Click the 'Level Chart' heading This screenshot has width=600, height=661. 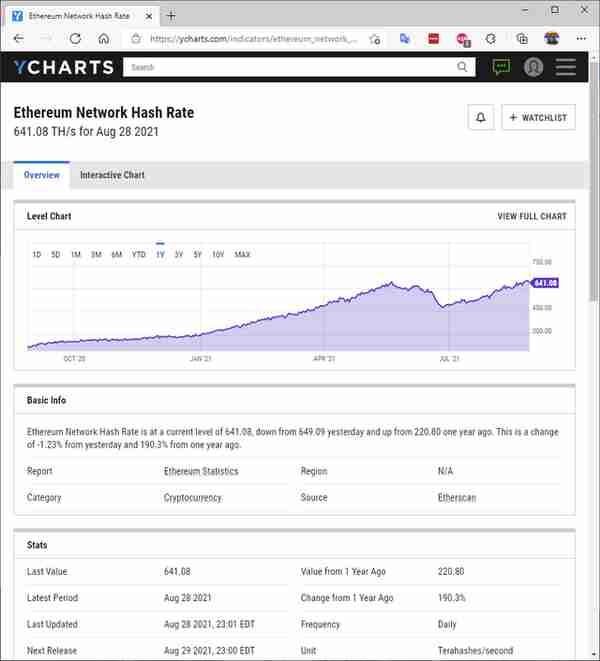point(49,216)
